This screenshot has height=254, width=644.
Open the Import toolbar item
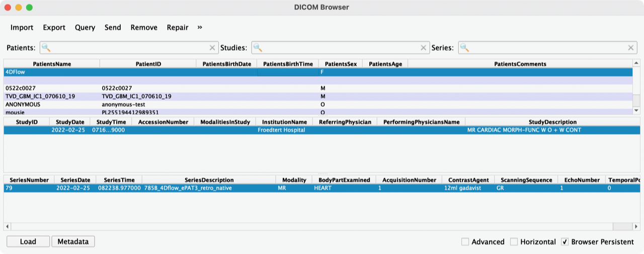point(22,27)
